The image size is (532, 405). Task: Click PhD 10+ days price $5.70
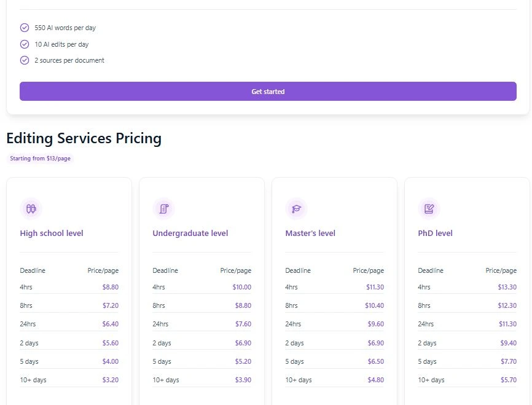[x=508, y=380]
